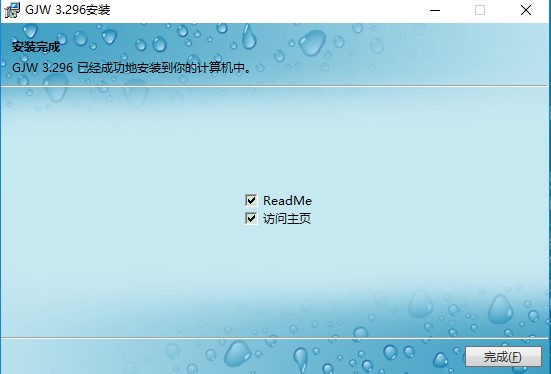Click the window title GJW 3.296安装

pos(68,10)
